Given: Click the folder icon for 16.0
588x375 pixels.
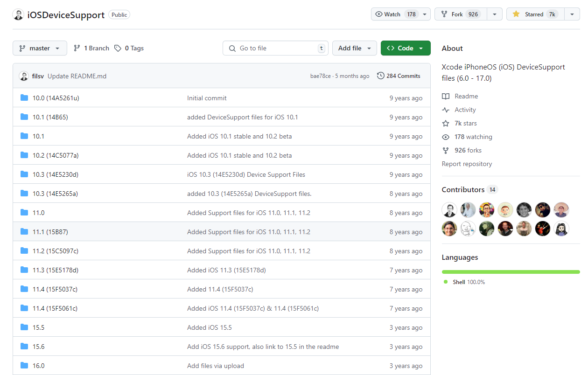Looking at the screenshot, I should tap(24, 366).
